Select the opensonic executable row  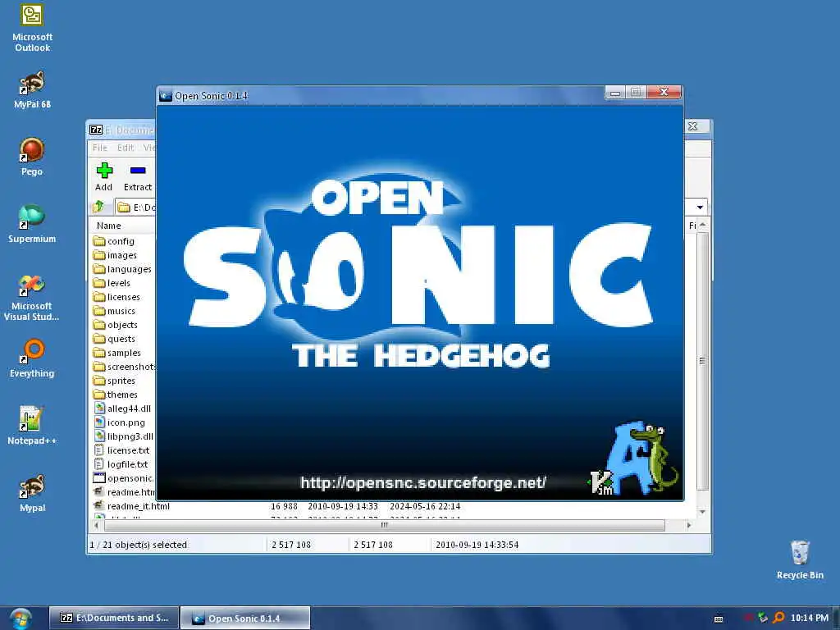pos(124,478)
